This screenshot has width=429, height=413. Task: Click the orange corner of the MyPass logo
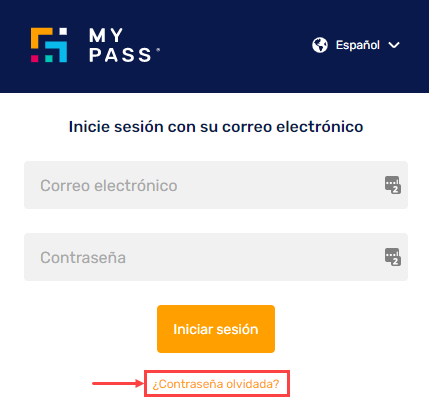click(41, 38)
